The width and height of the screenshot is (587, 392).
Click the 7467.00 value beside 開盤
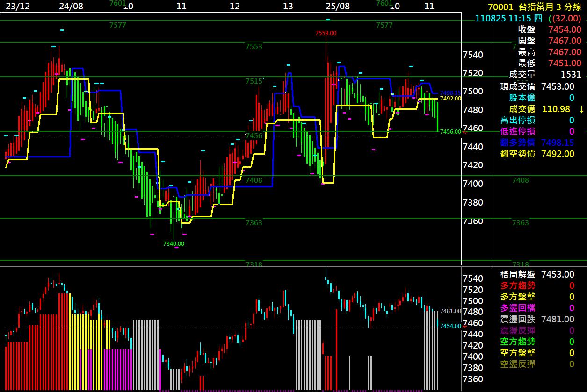click(x=565, y=41)
